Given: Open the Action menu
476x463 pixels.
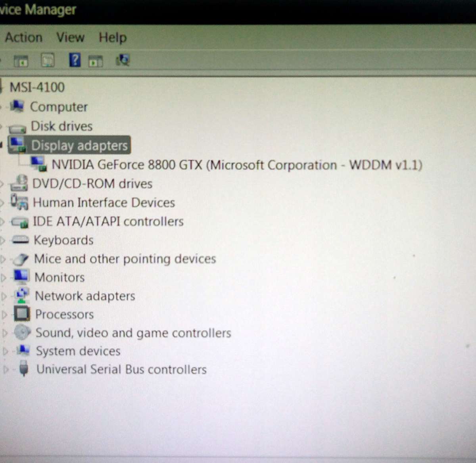Looking at the screenshot, I should [23, 37].
